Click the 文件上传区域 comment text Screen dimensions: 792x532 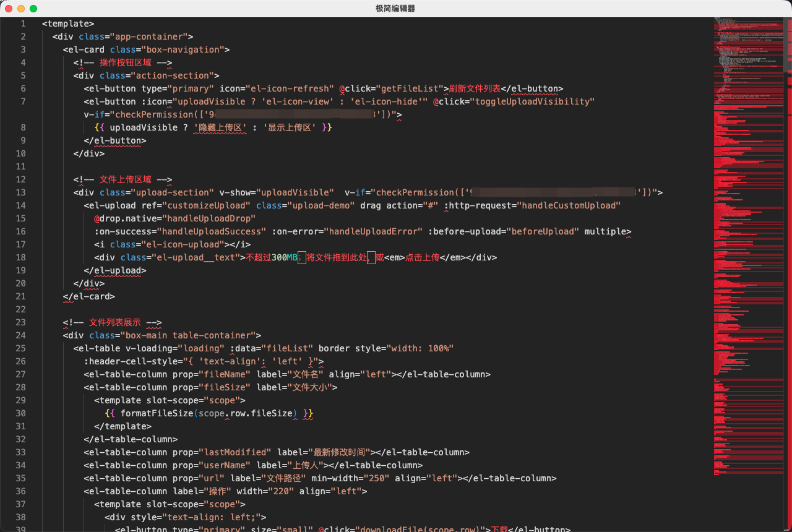126,179
